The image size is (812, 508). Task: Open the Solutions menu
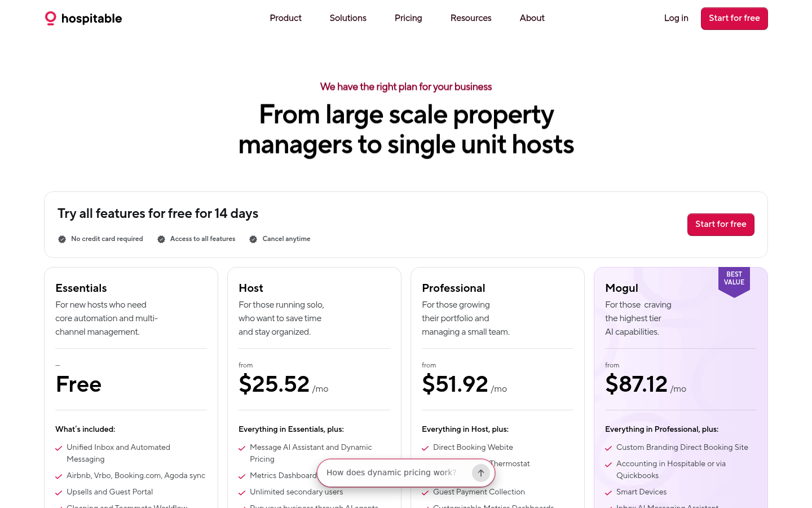pyautogui.click(x=348, y=18)
